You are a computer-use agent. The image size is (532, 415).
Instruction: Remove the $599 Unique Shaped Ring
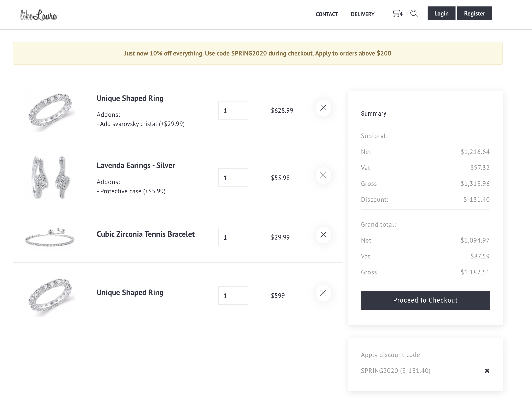[x=323, y=293]
